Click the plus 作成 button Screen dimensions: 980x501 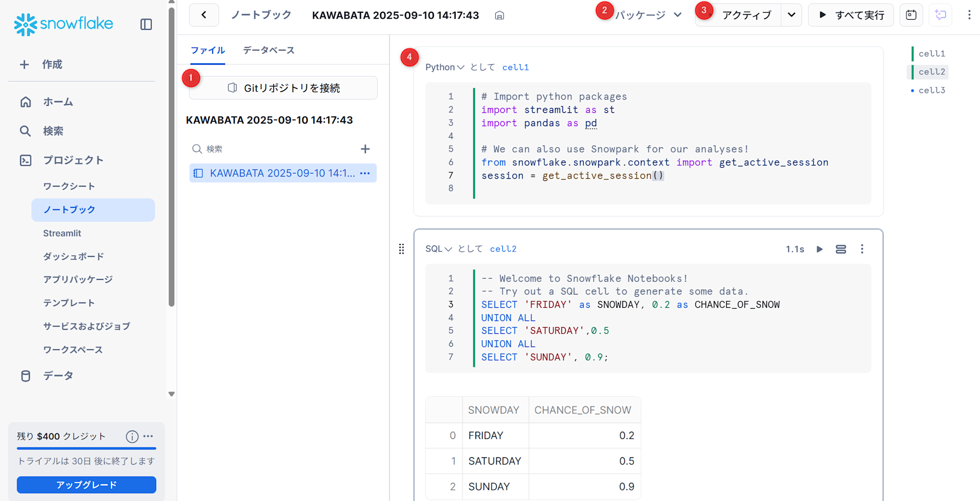coord(41,64)
